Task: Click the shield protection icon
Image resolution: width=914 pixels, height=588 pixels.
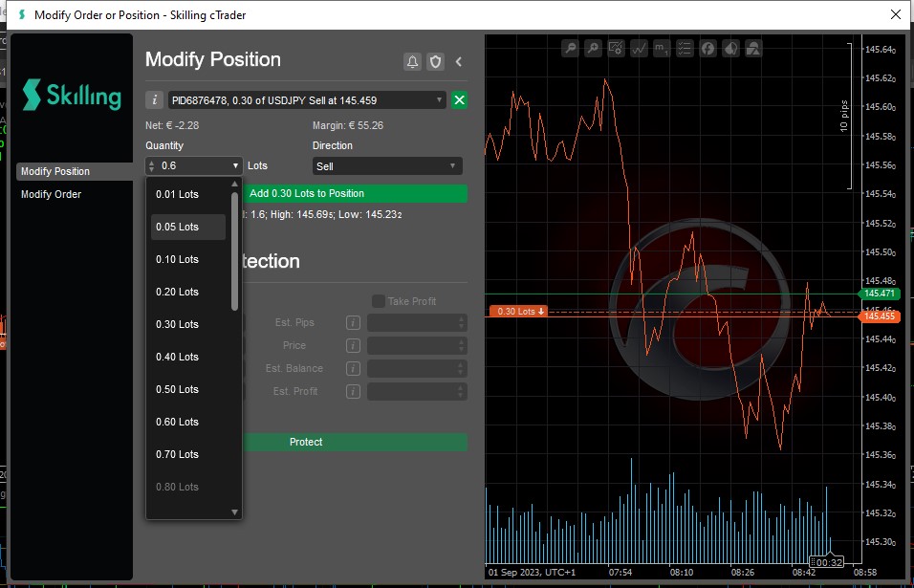Action: [x=435, y=62]
